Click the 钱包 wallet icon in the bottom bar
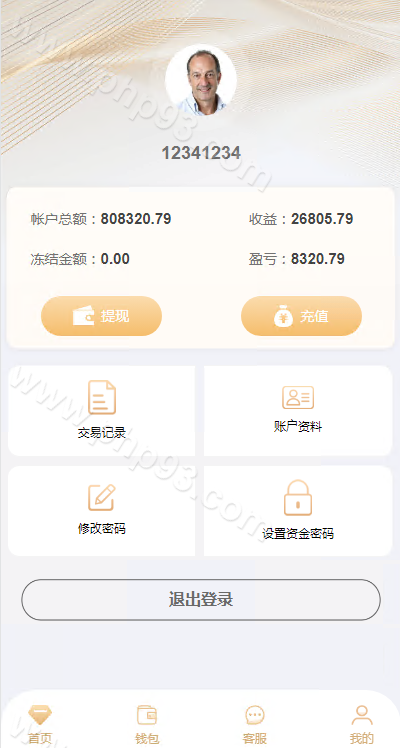Viewport: 400px width, 748px height. (x=147, y=715)
